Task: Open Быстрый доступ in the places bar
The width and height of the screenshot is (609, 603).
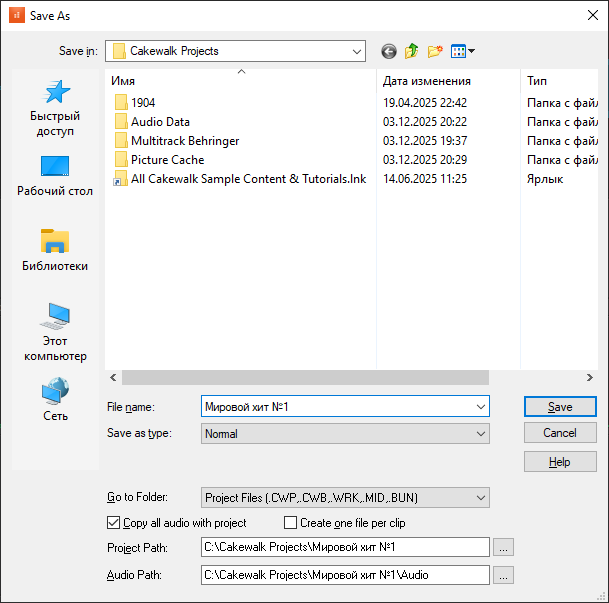Action: 55,108
